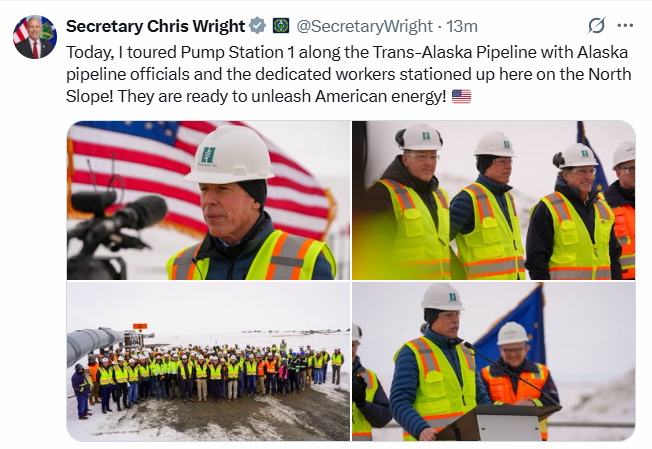Open the three-dot more options menu
This screenshot has height=449, width=652.
[625, 26]
